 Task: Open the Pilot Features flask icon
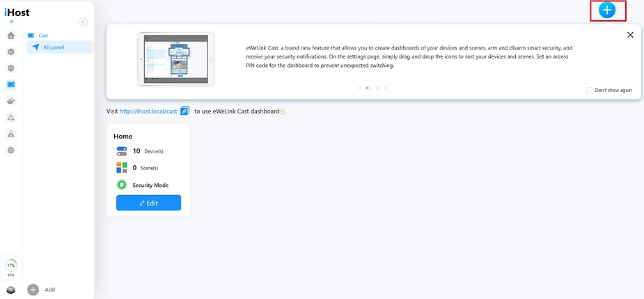(x=10, y=134)
